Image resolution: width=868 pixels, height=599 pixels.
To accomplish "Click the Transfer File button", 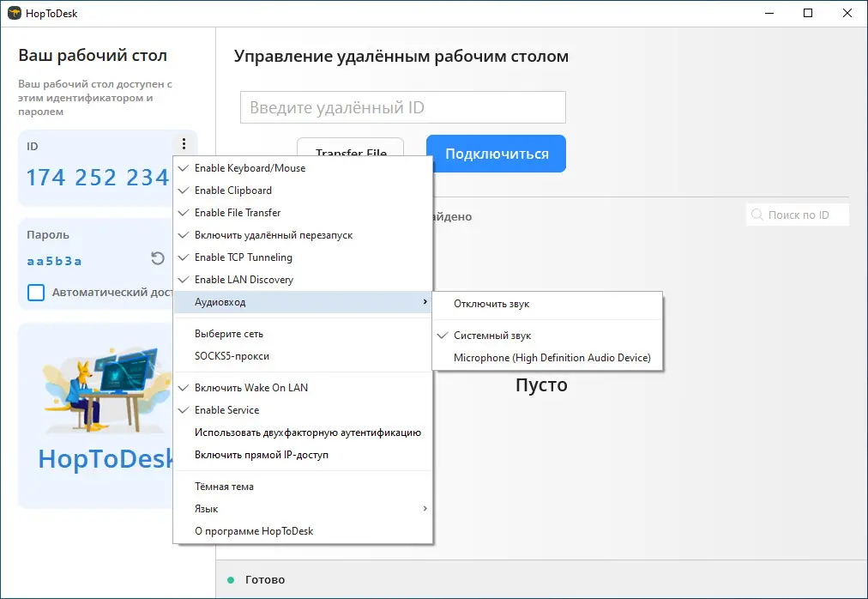I will (351, 148).
